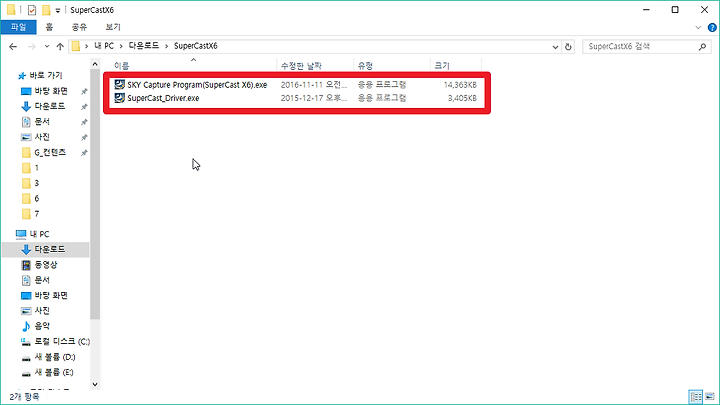Click the pin icon beside G_컨텐츠
This screenshot has height=405, width=720.
[x=84, y=153]
